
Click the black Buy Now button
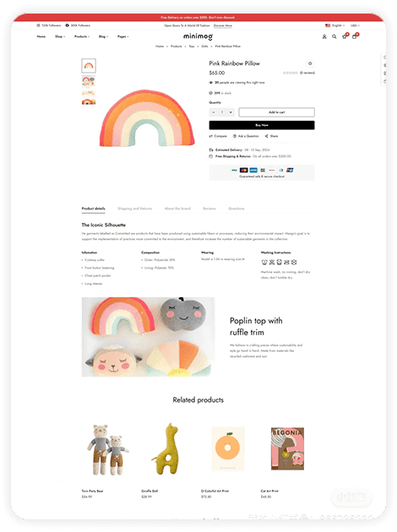tap(262, 125)
